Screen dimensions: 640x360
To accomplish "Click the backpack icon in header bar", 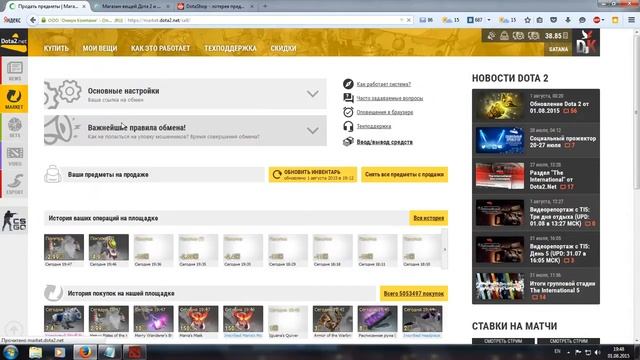I will [x=504, y=36].
